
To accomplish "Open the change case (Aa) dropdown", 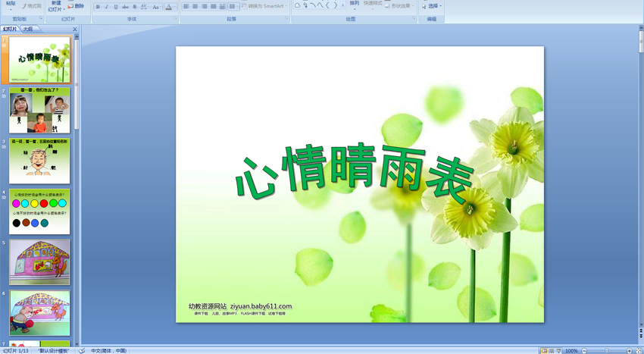I will [156, 7].
